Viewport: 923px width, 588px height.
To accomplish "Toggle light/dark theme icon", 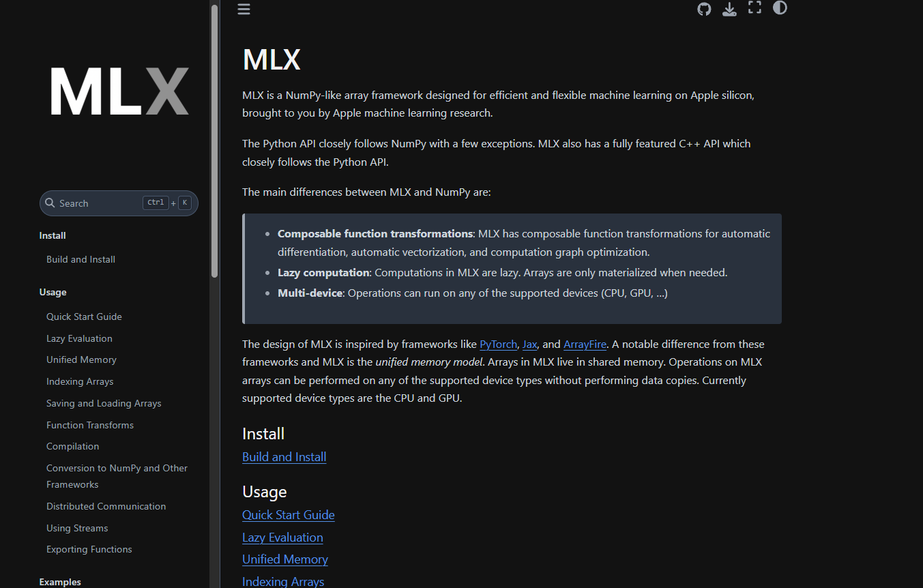I will pos(780,8).
